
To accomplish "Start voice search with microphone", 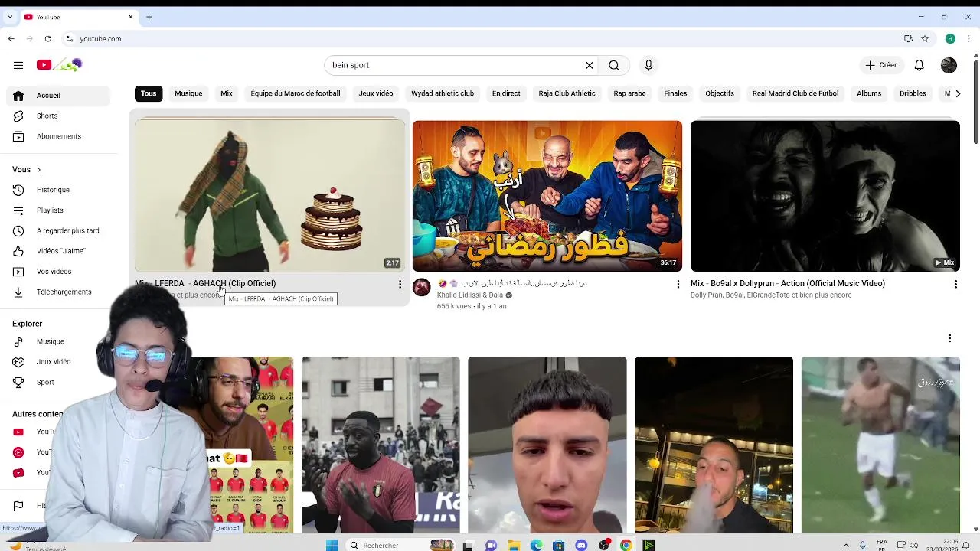I will pyautogui.click(x=648, y=65).
